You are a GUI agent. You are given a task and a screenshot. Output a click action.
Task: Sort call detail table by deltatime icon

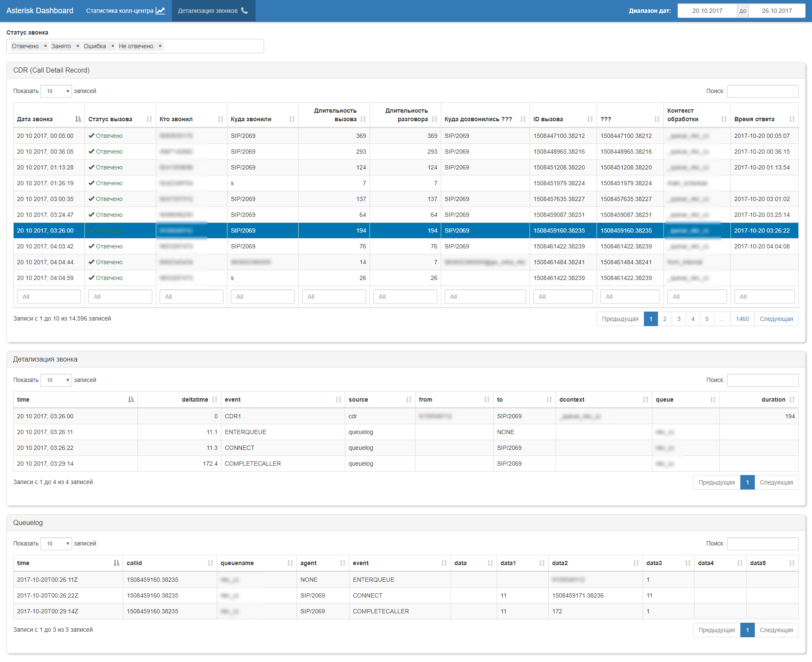(215, 400)
